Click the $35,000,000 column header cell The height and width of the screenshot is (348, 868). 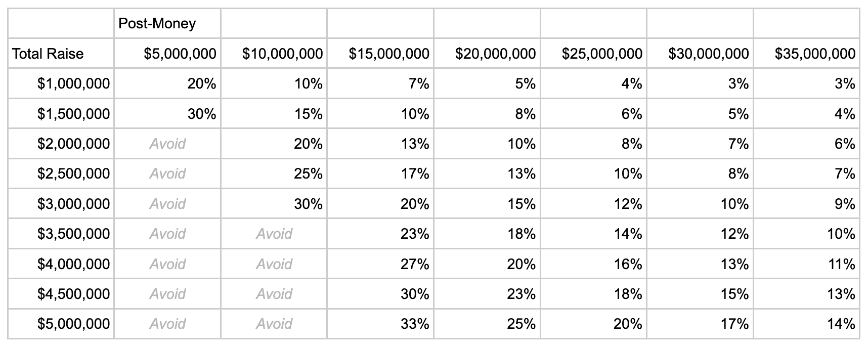pos(806,54)
